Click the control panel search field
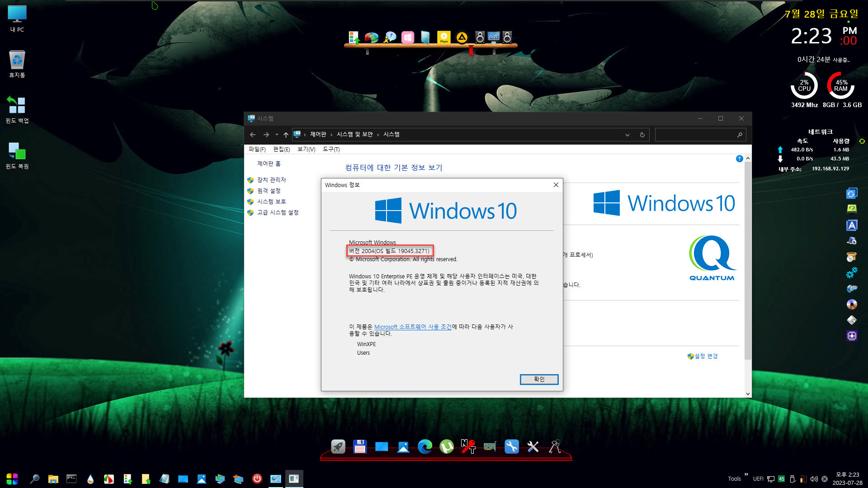Screen dimensions: 868x488 [700, 135]
